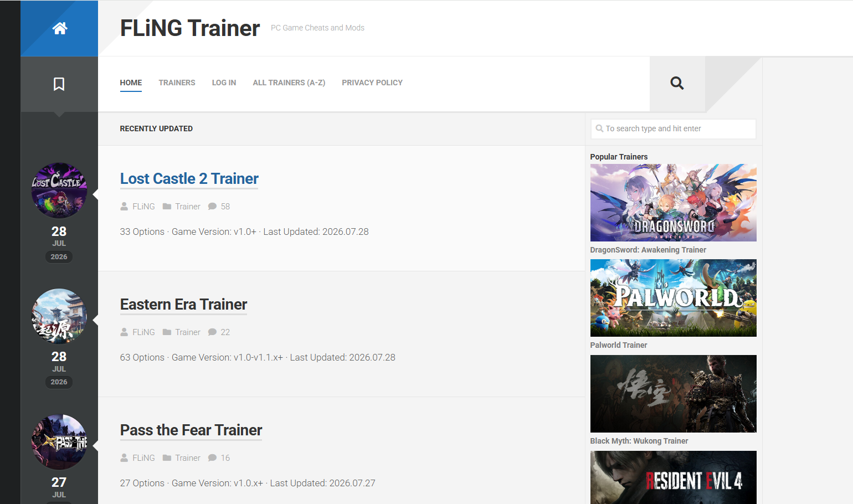Open the LOG IN page
Screen dimensions: 853x504
click(224, 83)
